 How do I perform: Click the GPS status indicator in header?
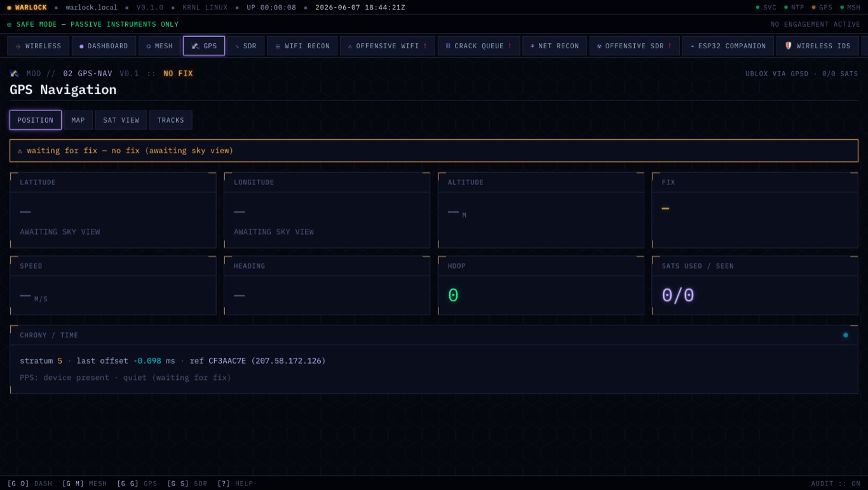click(x=822, y=8)
